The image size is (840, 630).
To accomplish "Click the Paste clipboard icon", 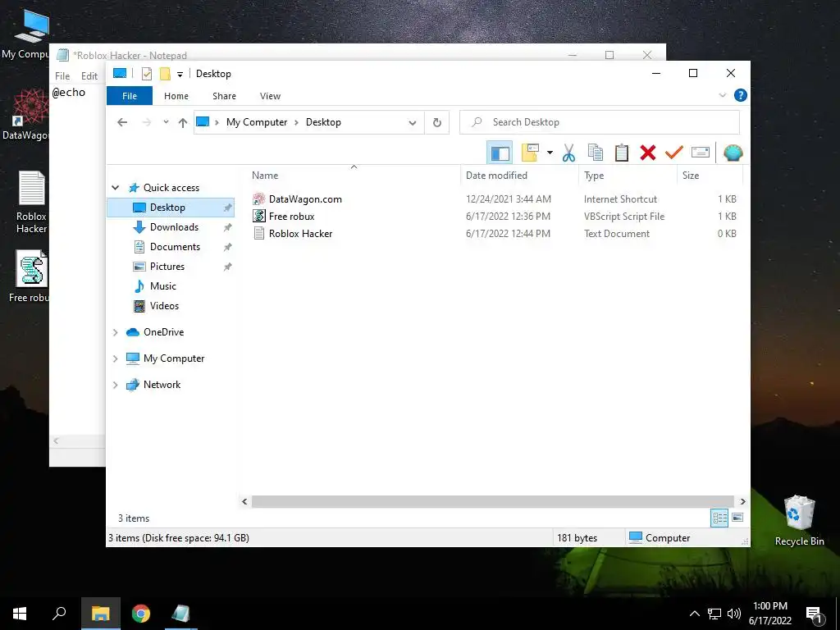I will pyautogui.click(x=622, y=153).
